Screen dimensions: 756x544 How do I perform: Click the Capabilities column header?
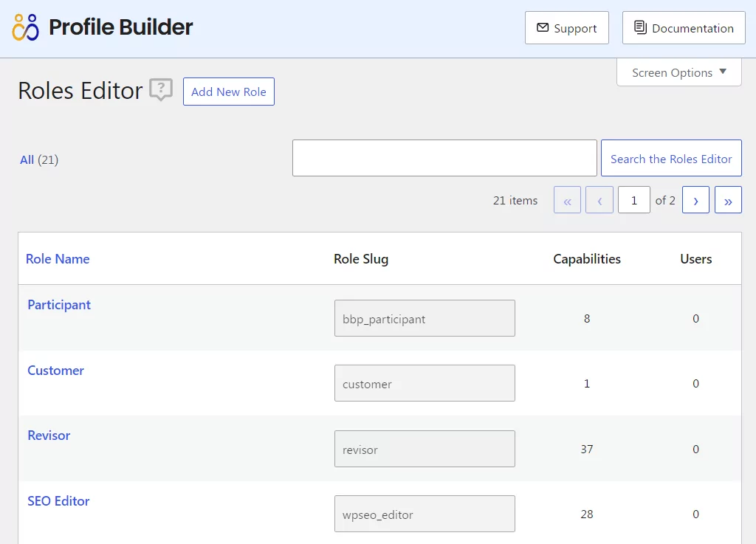[x=587, y=259]
